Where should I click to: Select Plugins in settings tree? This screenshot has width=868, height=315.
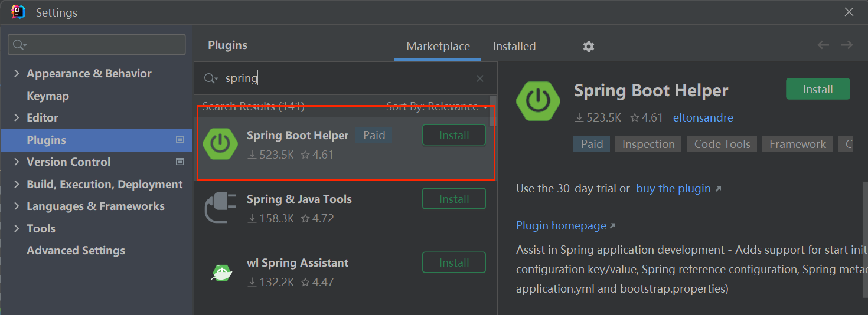pyautogui.click(x=97, y=140)
